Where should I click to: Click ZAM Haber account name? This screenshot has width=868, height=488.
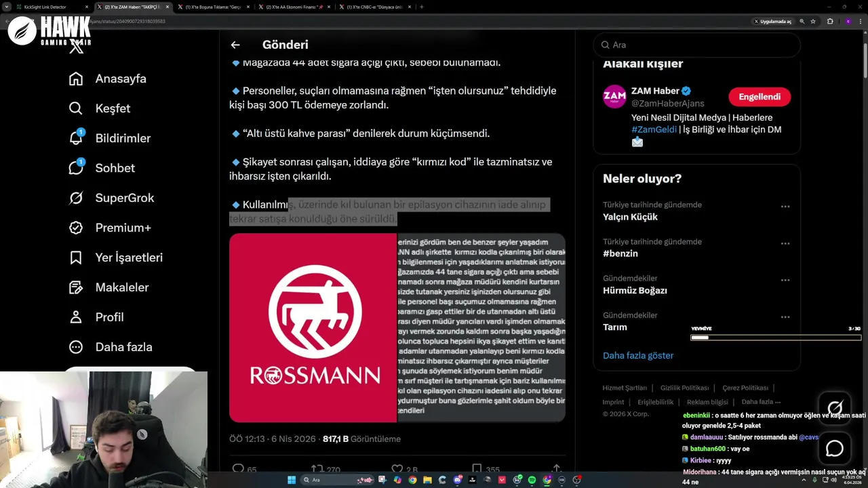(655, 91)
